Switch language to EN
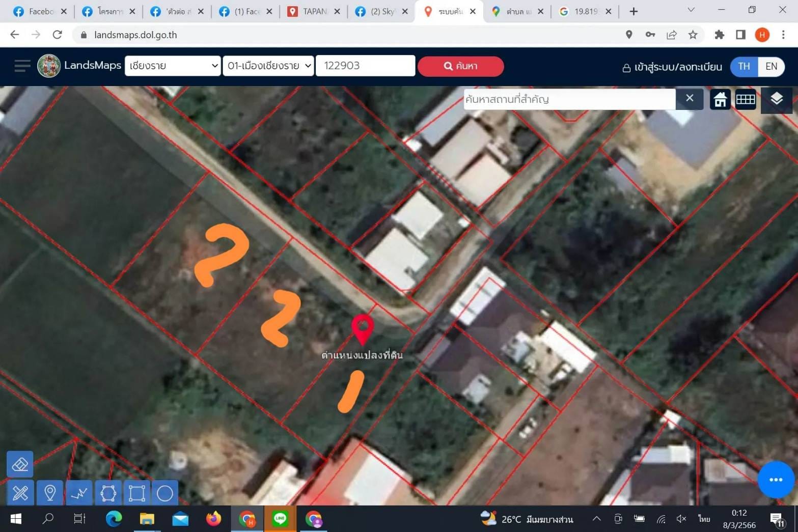The image size is (798, 532). 771,67
